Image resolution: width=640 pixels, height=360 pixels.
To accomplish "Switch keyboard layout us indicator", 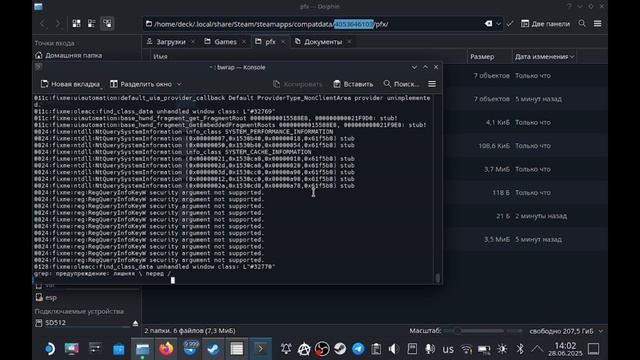I will point(448,349).
